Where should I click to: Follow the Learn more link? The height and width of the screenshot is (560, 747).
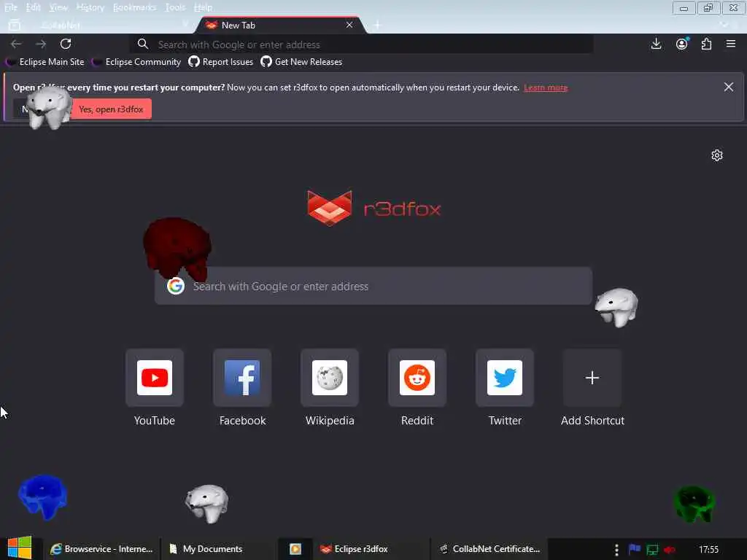546,87
